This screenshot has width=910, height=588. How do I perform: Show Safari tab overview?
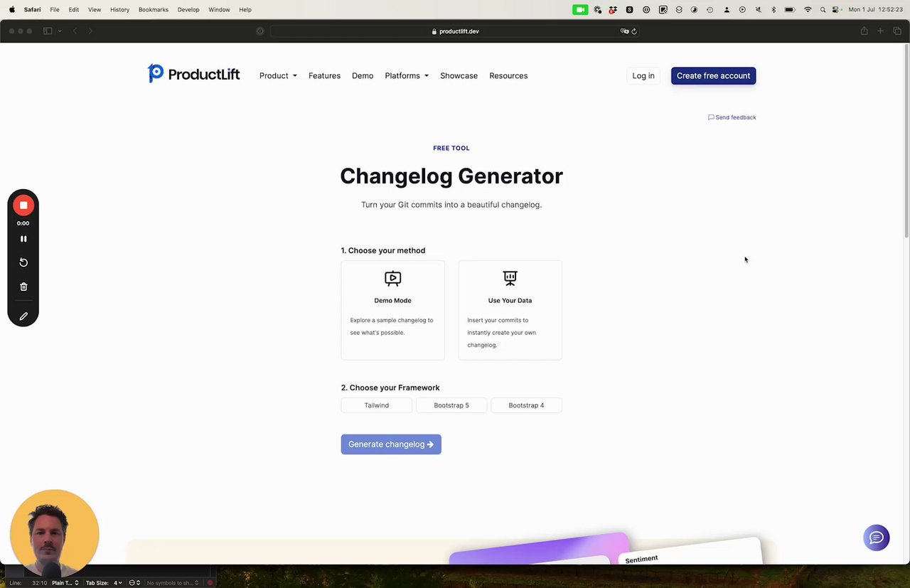click(897, 31)
